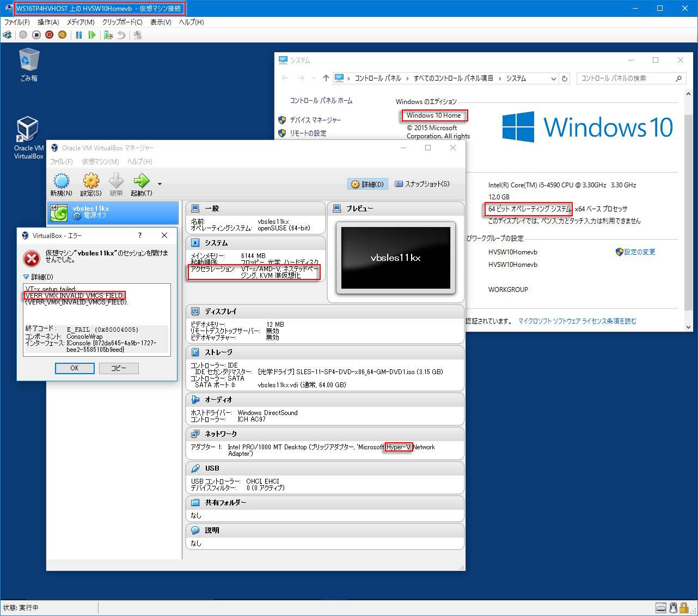Open the address bar history dropdown in System window
This screenshot has width=698, height=616.
pyautogui.click(x=554, y=78)
